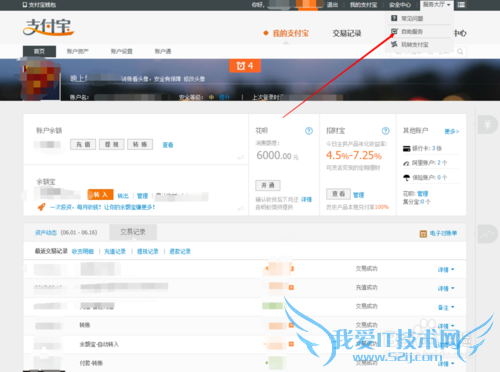Switch to 首页 tab
Screen dimensions: 500x372
[39, 51]
